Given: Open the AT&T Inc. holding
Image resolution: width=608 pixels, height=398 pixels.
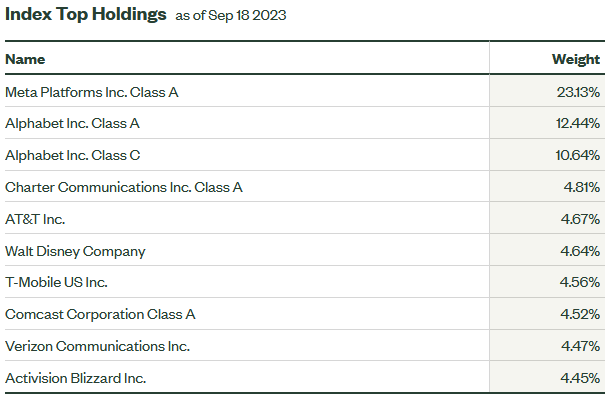Looking at the screenshot, I should [35, 219].
